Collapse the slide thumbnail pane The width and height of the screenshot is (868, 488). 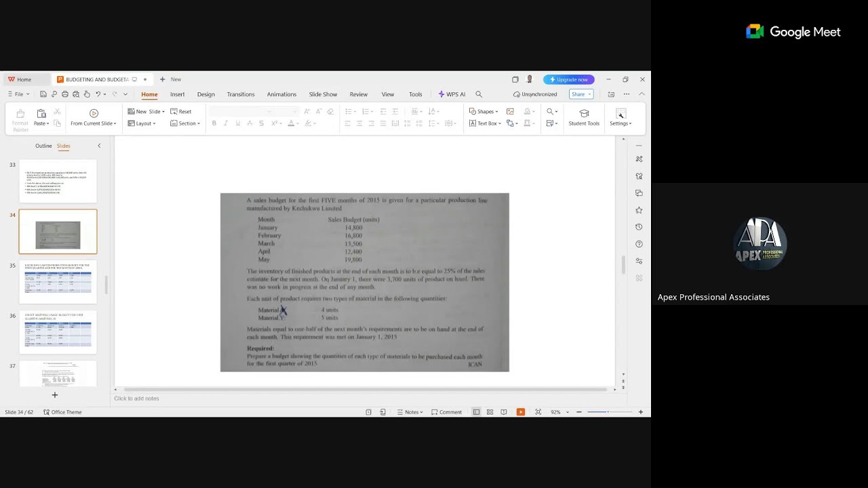point(99,146)
